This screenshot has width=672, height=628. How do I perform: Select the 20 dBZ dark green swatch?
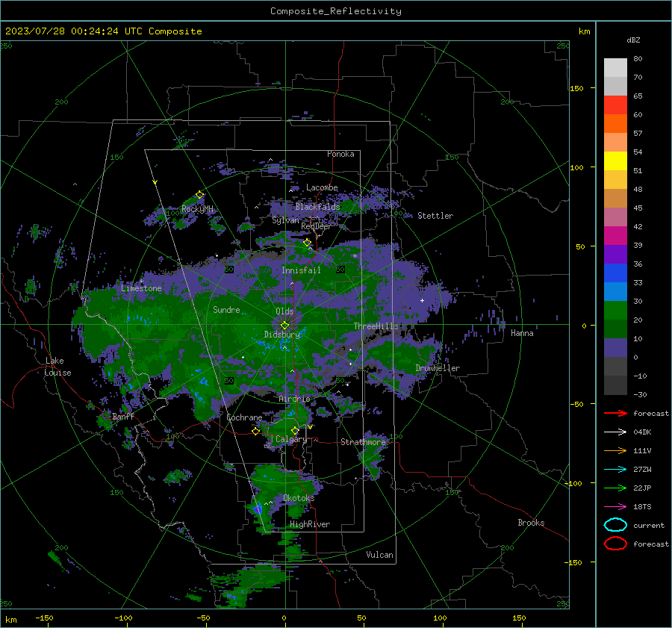point(615,329)
